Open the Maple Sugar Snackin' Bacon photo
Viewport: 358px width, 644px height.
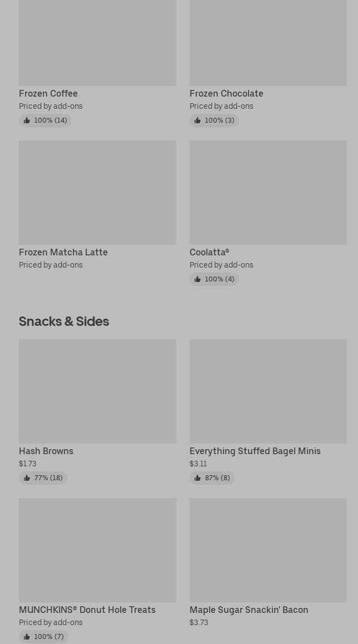coord(268,550)
